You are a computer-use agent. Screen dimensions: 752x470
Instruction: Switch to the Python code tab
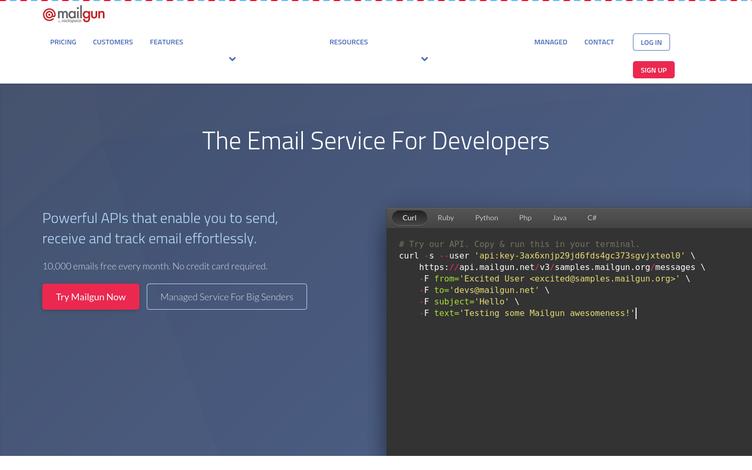pyautogui.click(x=486, y=218)
